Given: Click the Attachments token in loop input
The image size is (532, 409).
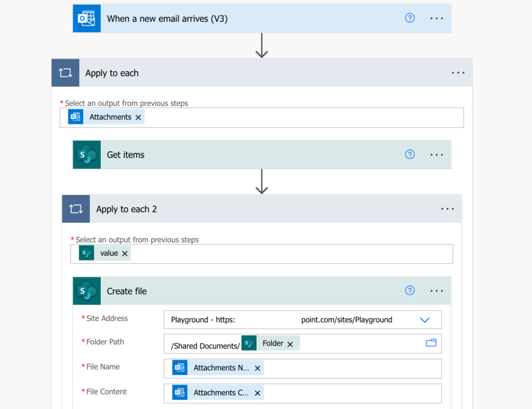Looking at the screenshot, I should pos(106,117).
